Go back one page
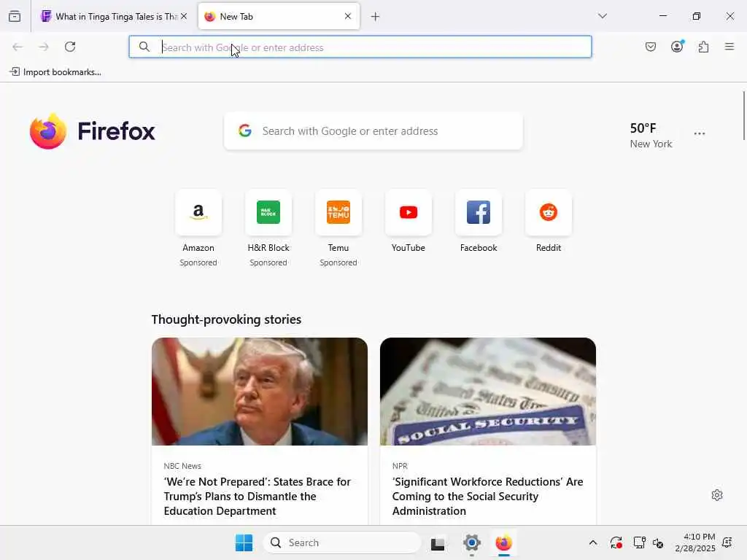This screenshot has width=747, height=560. tap(18, 47)
